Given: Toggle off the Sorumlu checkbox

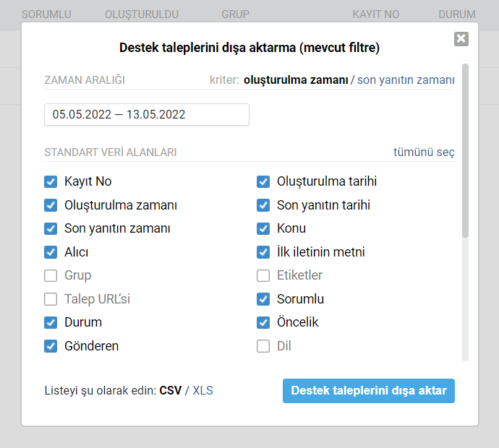Looking at the screenshot, I should [x=263, y=299].
